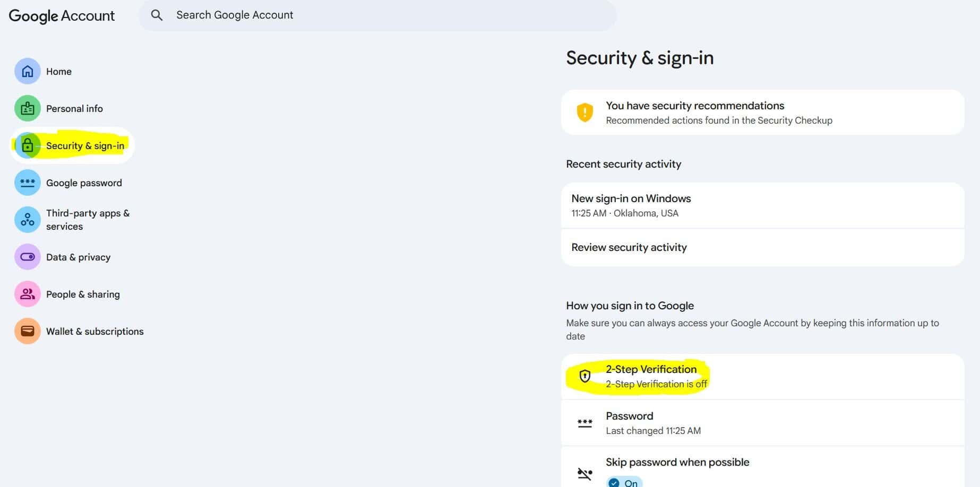This screenshot has width=980, height=487.
Task: Toggle the Skip password On chip
Action: point(624,482)
